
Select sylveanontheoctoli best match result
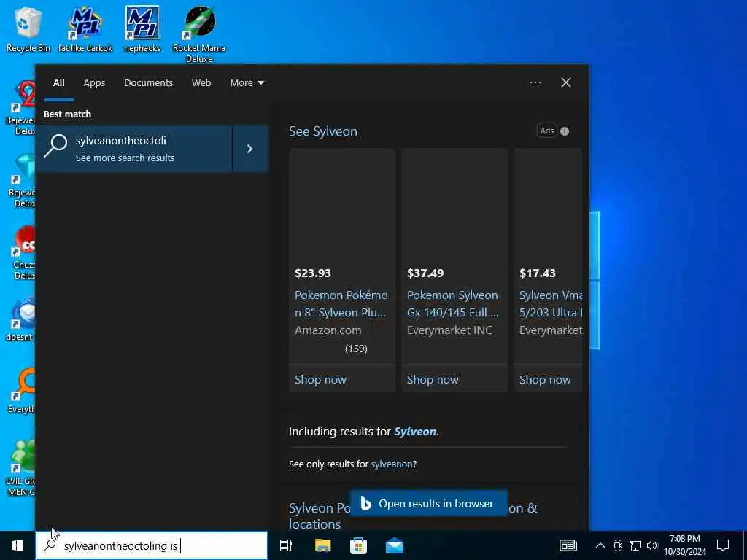click(134, 149)
